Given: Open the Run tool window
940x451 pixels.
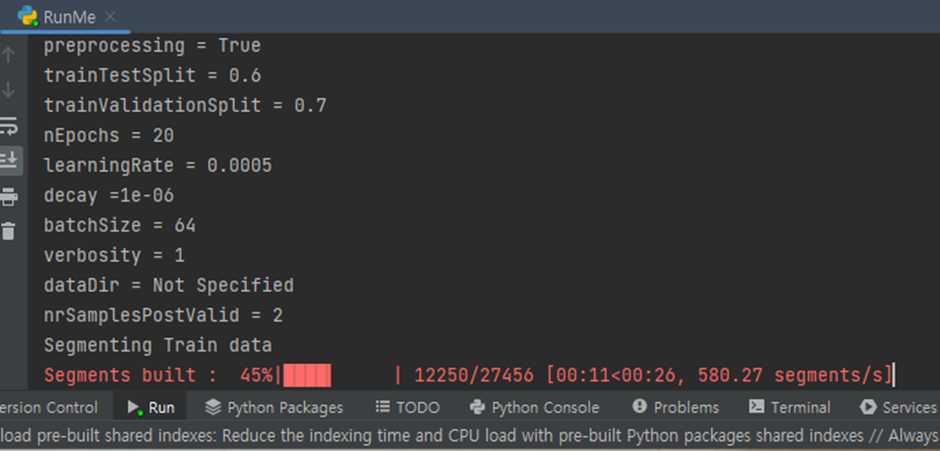Looking at the screenshot, I should point(151,408).
